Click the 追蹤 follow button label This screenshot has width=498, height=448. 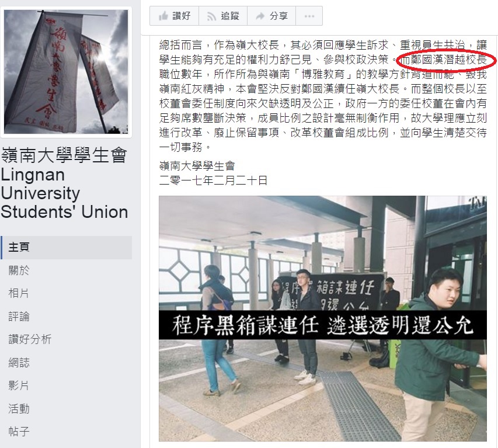click(230, 16)
